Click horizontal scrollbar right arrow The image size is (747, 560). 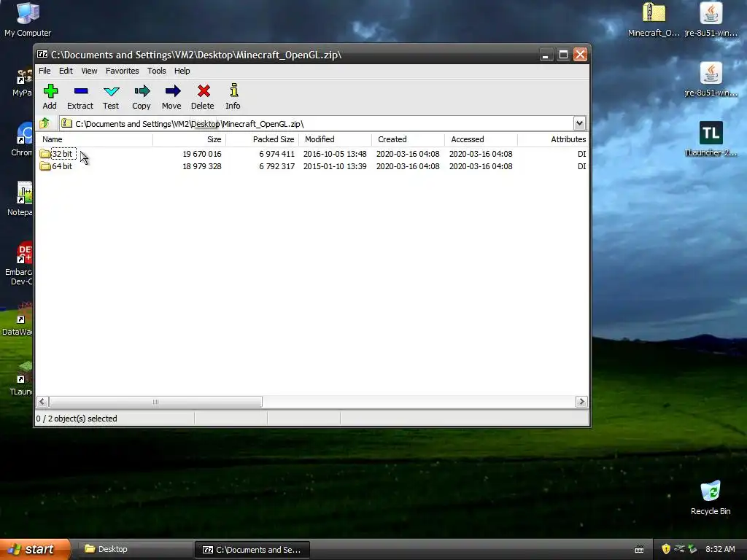pos(581,402)
